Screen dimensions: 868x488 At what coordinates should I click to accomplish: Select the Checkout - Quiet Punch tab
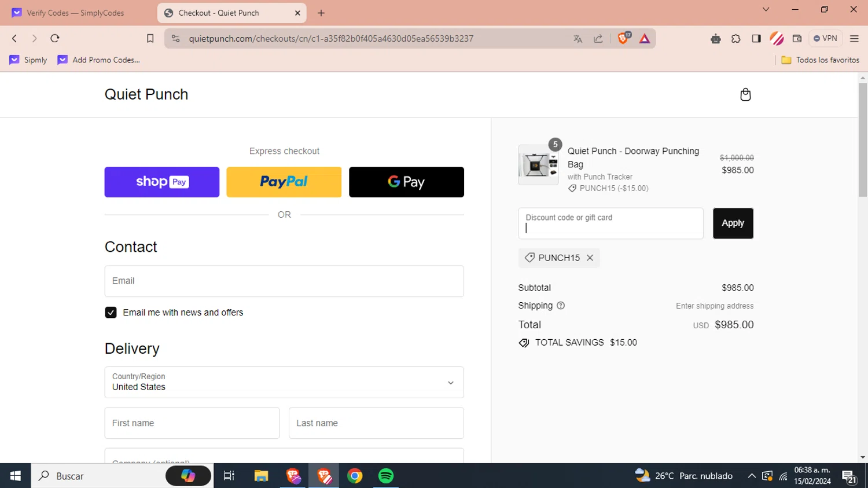[x=231, y=13]
